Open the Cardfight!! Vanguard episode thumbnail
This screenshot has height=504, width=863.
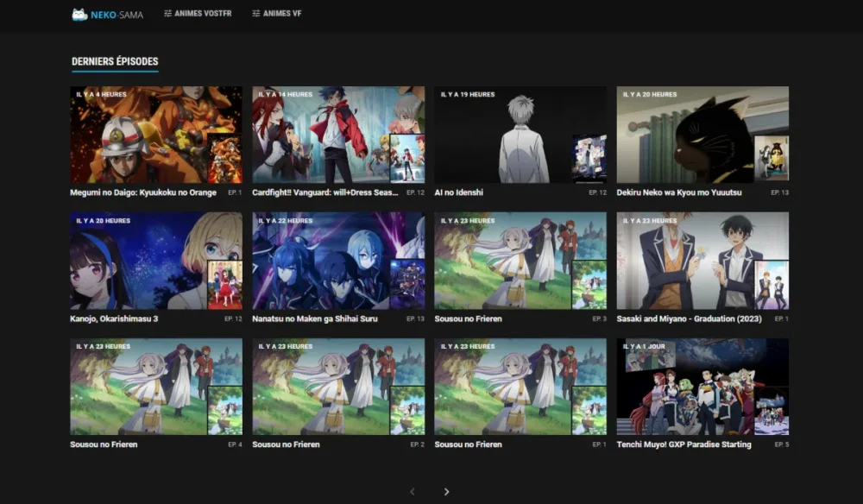338,135
